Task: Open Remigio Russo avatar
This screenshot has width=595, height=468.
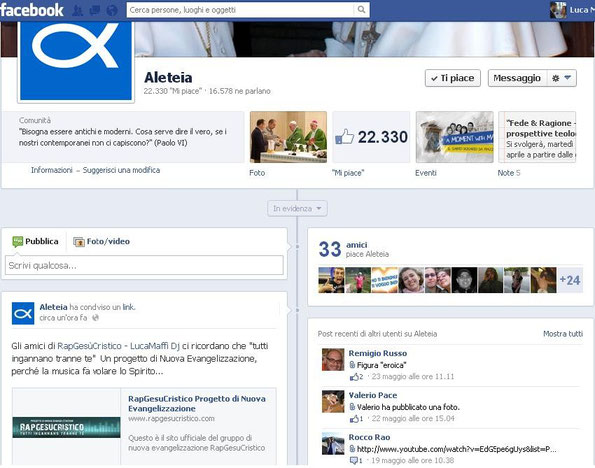Action: click(333, 359)
